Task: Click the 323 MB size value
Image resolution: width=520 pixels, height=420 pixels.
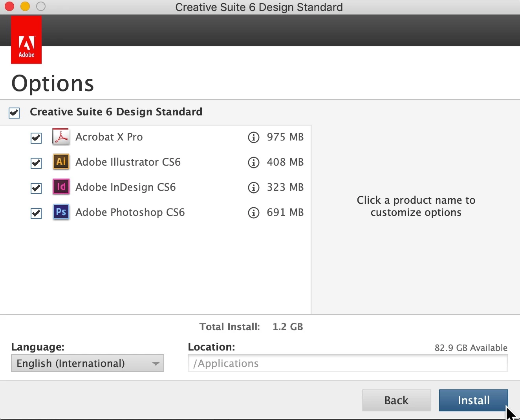Action: click(285, 187)
